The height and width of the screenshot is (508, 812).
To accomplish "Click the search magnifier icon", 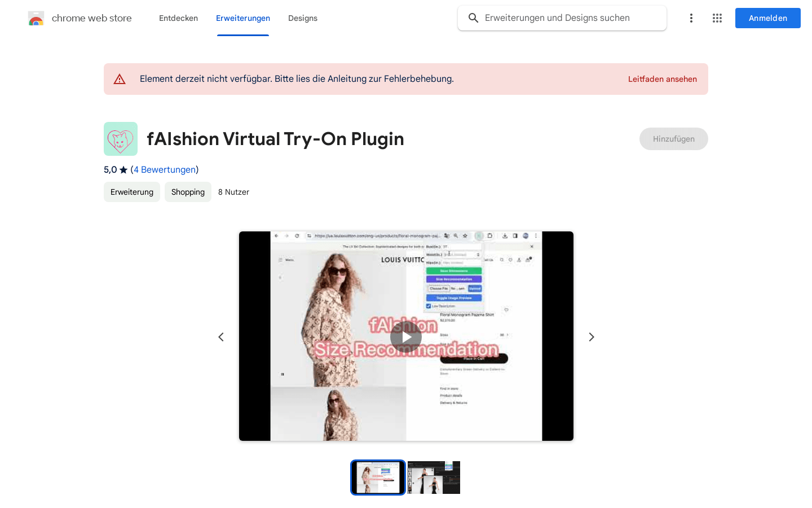I will [x=474, y=18].
